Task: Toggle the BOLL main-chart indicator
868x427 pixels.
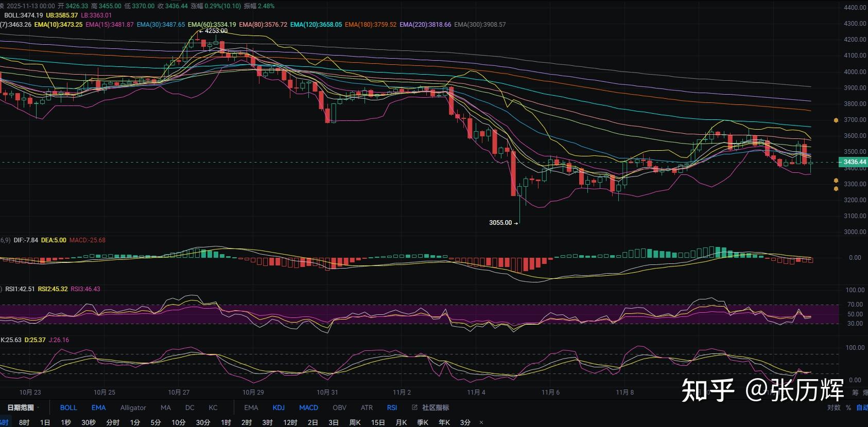Action: [x=68, y=407]
